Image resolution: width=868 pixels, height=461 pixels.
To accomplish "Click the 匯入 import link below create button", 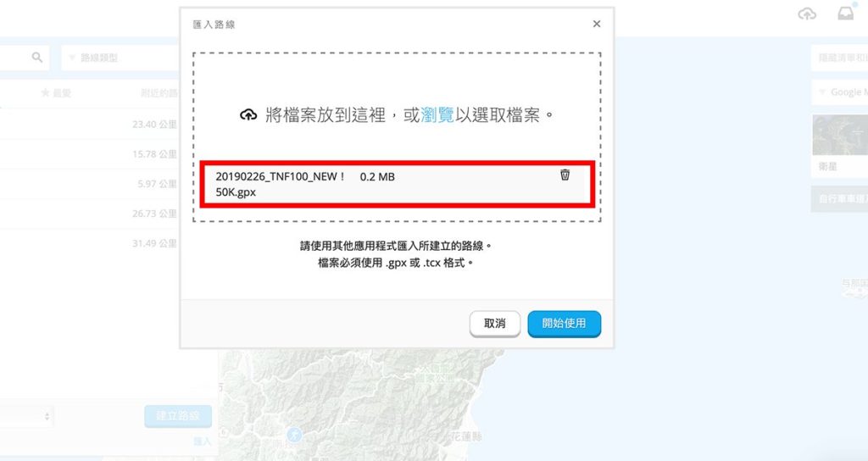I will click(x=202, y=441).
